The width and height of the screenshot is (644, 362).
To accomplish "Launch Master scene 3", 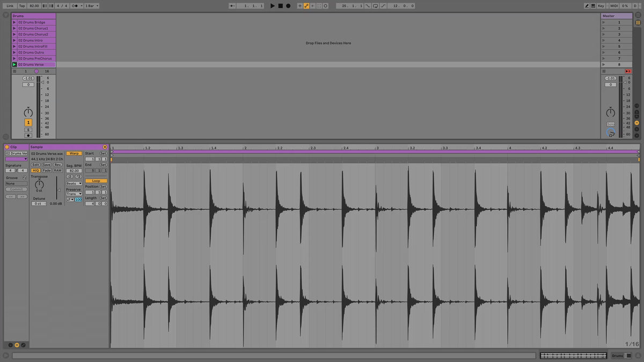I will tap(604, 34).
